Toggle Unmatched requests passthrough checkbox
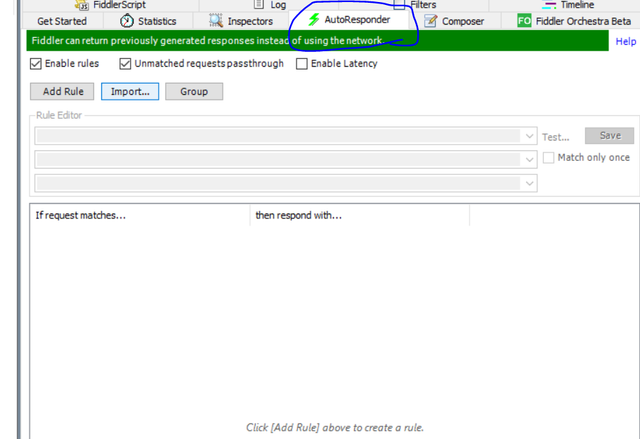This screenshot has height=439, width=640. point(125,64)
